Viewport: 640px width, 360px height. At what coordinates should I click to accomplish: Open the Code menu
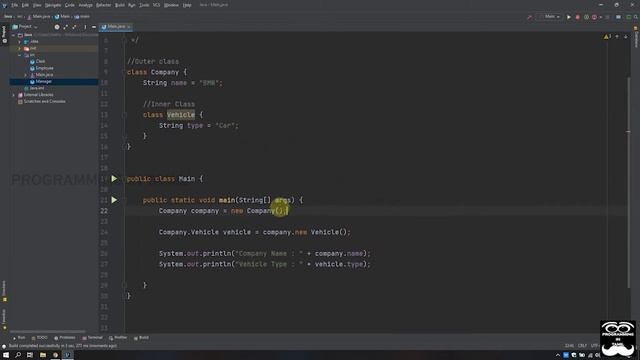[x=70, y=5]
